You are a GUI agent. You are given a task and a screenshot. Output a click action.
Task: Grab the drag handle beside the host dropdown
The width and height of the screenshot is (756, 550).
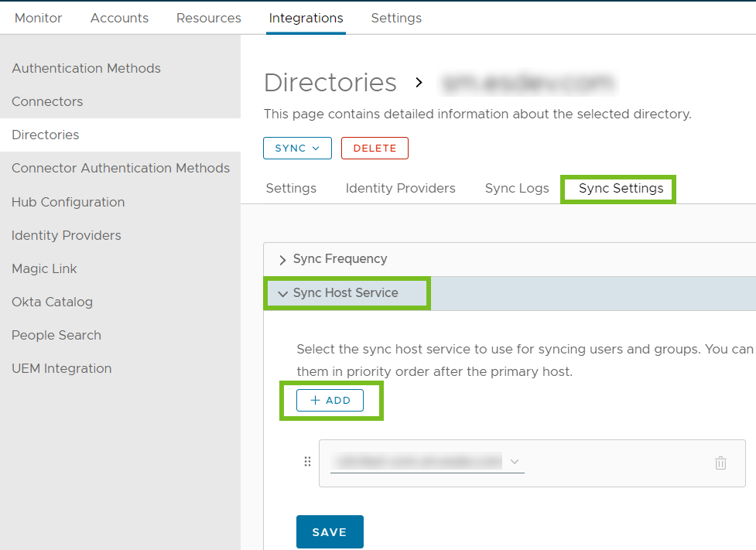point(308,462)
